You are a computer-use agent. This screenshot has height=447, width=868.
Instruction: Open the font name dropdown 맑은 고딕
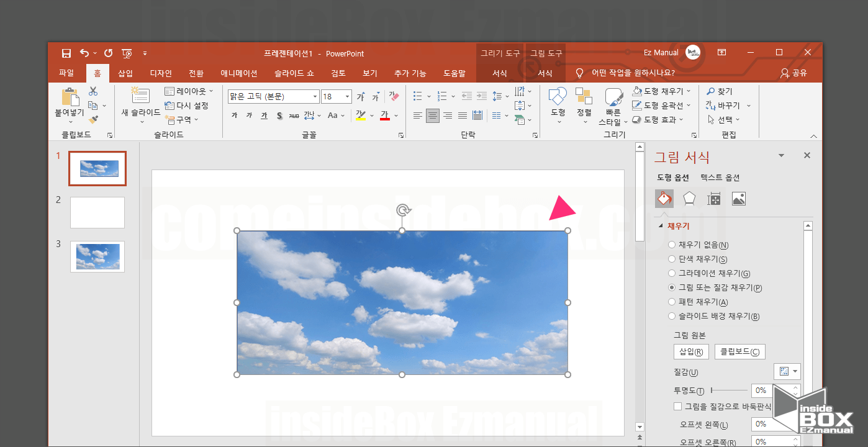point(315,97)
